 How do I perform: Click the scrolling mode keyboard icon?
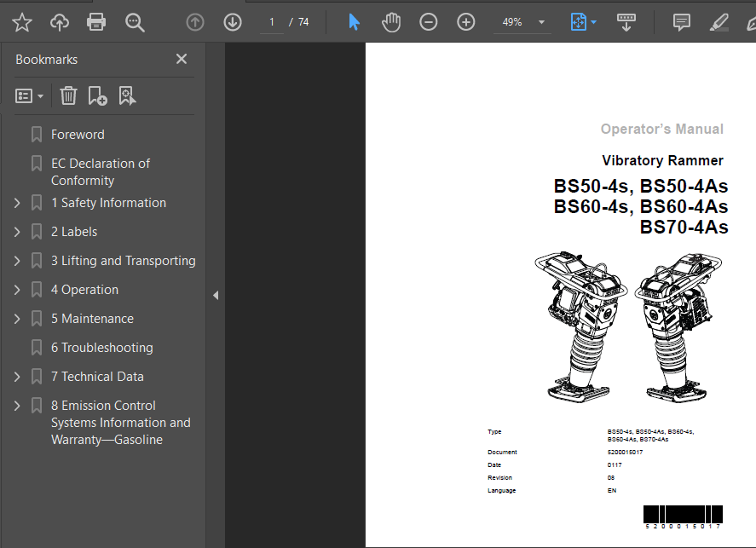coord(626,22)
